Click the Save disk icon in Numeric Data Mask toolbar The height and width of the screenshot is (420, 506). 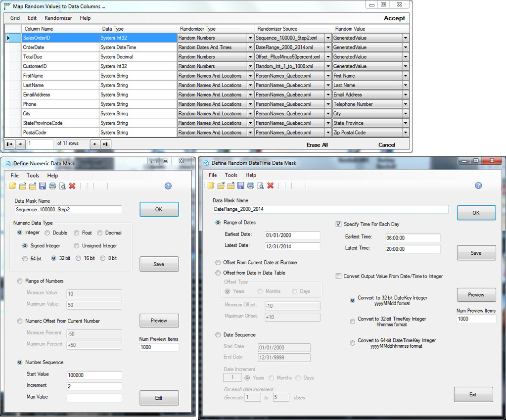[x=43, y=186]
